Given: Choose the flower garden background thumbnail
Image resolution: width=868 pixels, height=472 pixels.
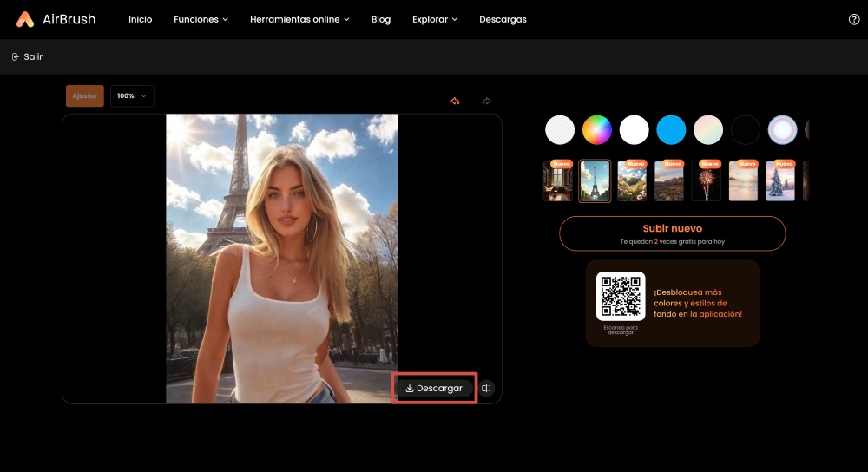Looking at the screenshot, I should click(x=632, y=181).
